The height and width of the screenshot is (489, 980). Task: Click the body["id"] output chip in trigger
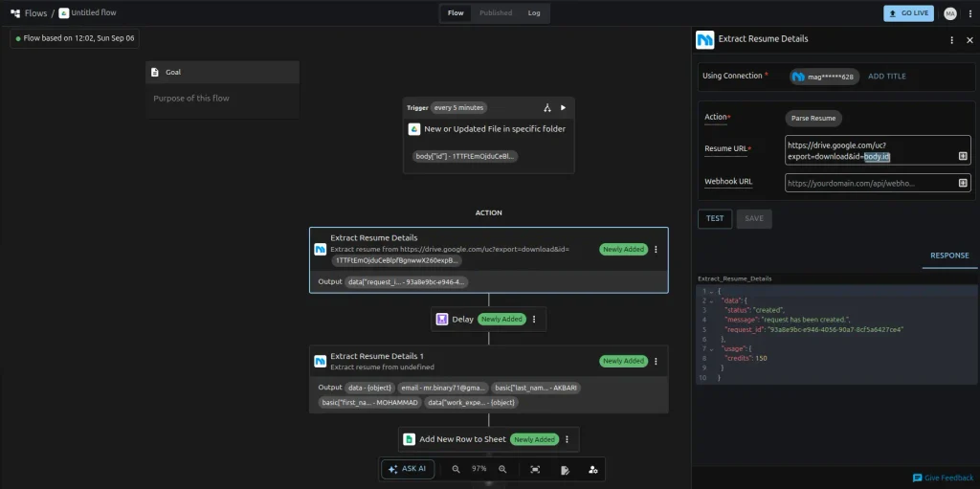click(x=465, y=156)
